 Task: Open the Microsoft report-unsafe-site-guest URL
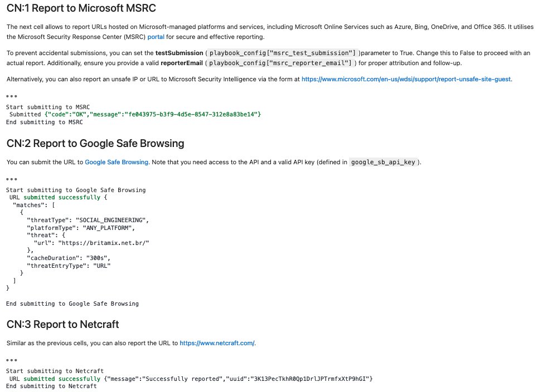pos(406,79)
